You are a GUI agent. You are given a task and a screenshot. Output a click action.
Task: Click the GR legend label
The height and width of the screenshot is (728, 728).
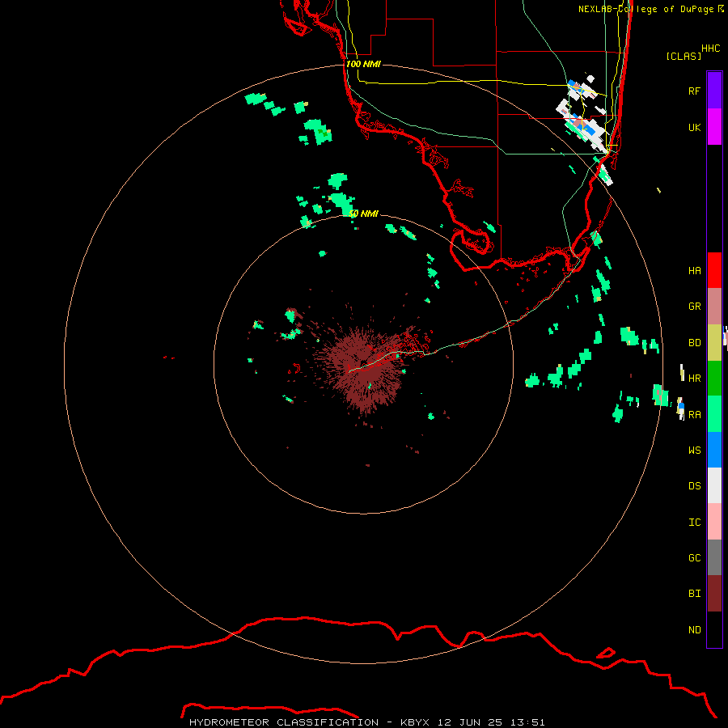point(694,307)
